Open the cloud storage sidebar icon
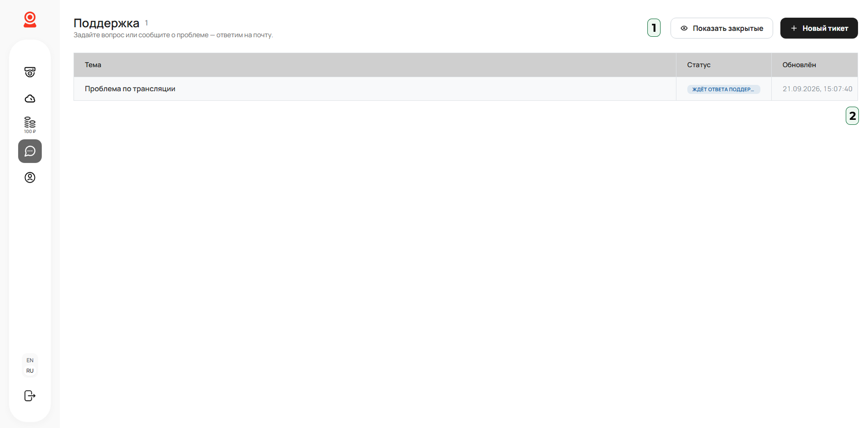This screenshot has height=428, width=868. click(x=30, y=98)
